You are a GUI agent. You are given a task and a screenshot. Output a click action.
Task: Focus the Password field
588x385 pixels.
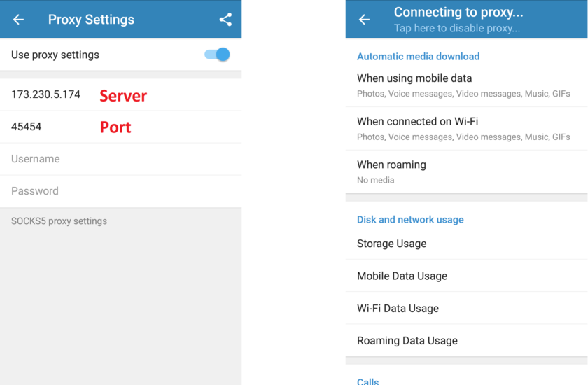pos(120,191)
